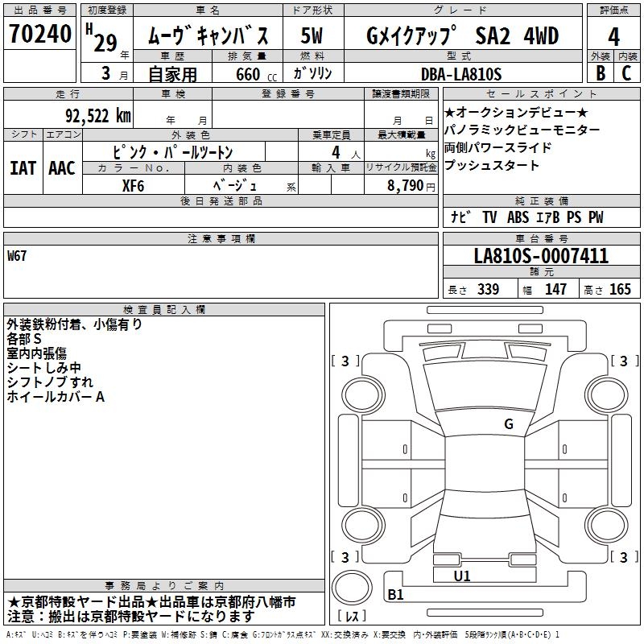Click the overall evaluation score 4

pyautogui.click(x=613, y=36)
